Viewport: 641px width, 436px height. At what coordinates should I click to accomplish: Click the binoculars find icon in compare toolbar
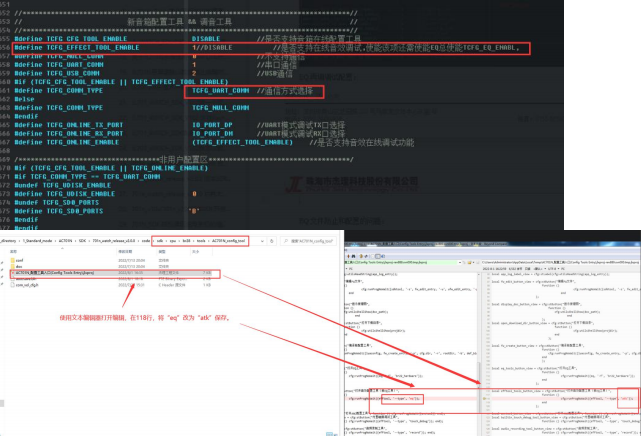(353, 256)
